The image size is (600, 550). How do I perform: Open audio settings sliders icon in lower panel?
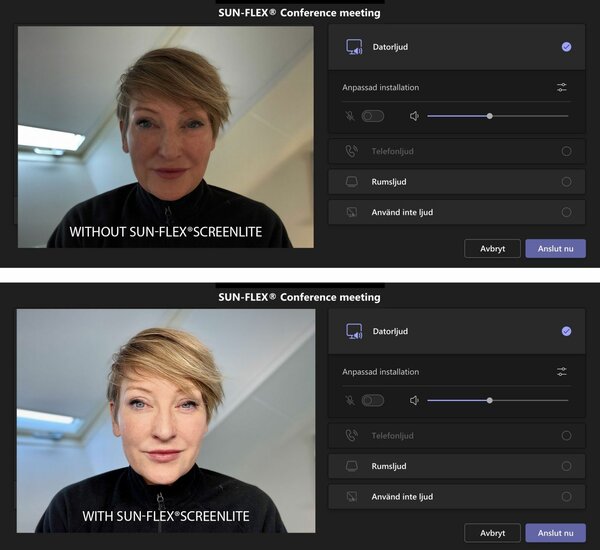(x=562, y=372)
